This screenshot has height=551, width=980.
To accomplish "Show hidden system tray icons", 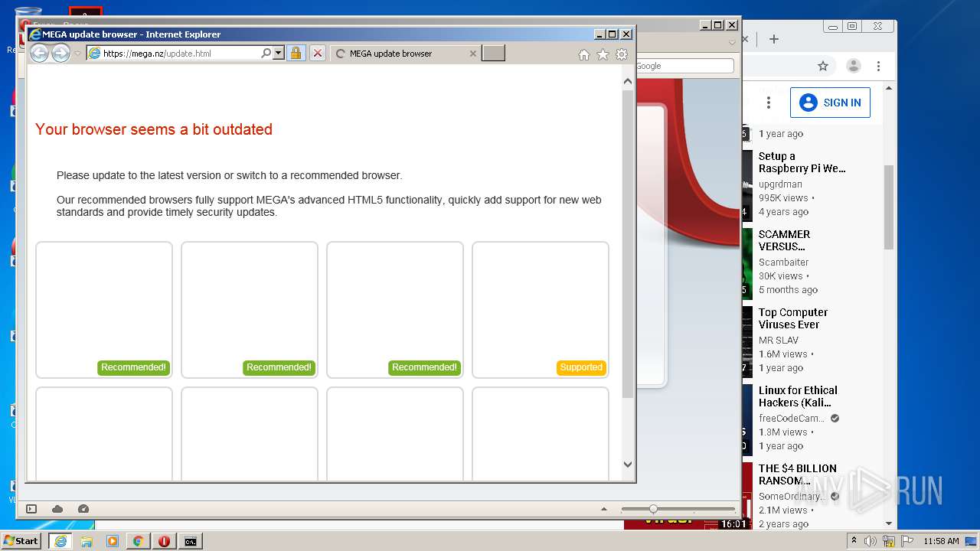I will (853, 540).
